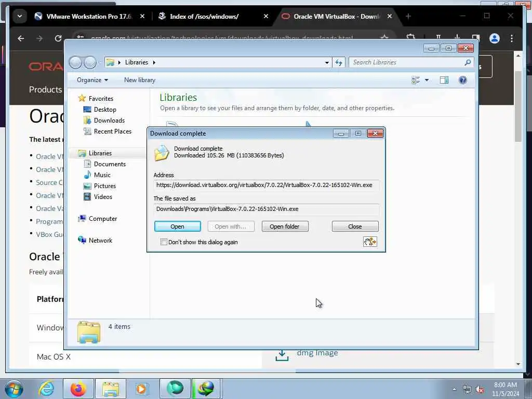The height and width of the screenshot is (399, 532).
Task: Click the Open folder button
Action: click(x=285, y=227)
